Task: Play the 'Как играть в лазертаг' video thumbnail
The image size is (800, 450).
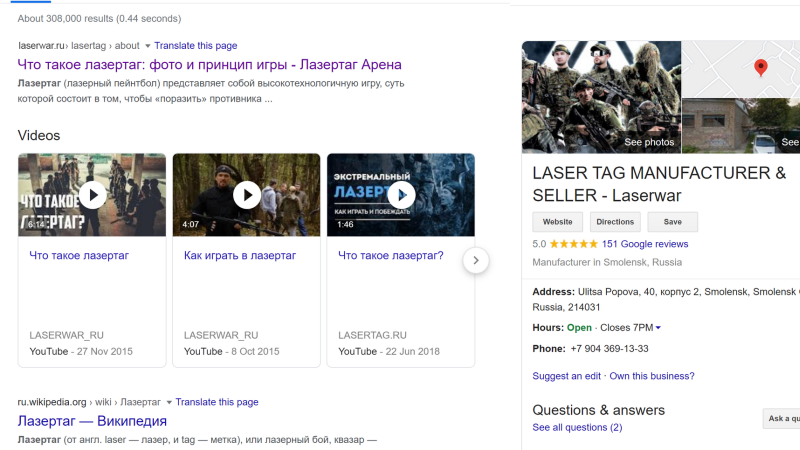Action: pyautogui.click(x=246, y=195)
